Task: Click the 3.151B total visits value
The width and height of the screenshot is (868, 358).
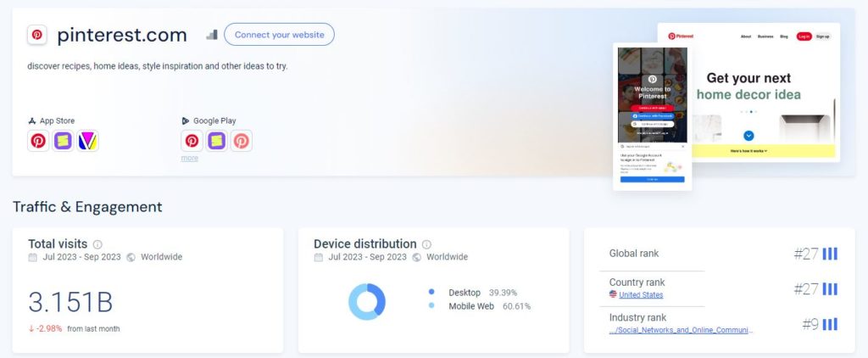Action: [x=70, y=303]
